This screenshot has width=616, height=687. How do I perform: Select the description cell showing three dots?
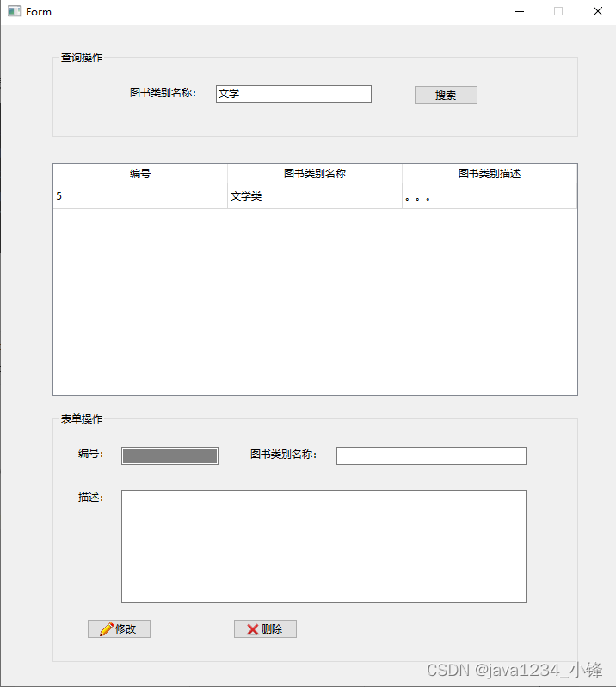click(x=490, y=196)
